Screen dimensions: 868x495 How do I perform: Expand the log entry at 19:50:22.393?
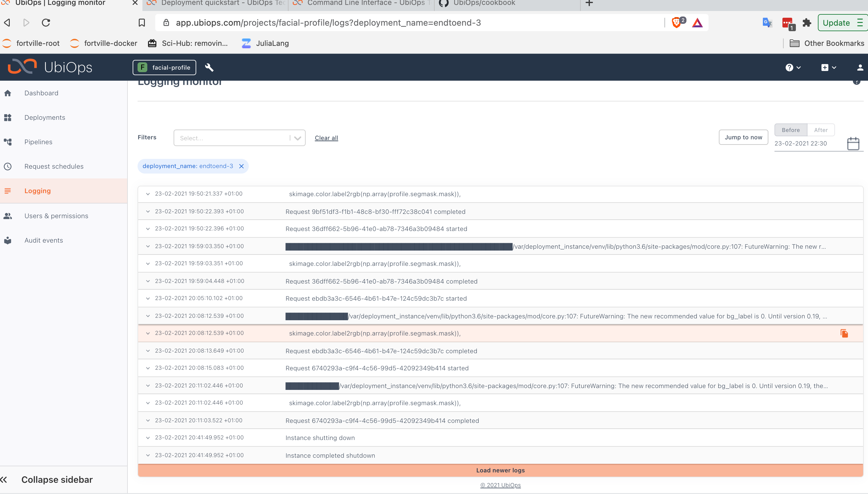(x=148, y=211)
